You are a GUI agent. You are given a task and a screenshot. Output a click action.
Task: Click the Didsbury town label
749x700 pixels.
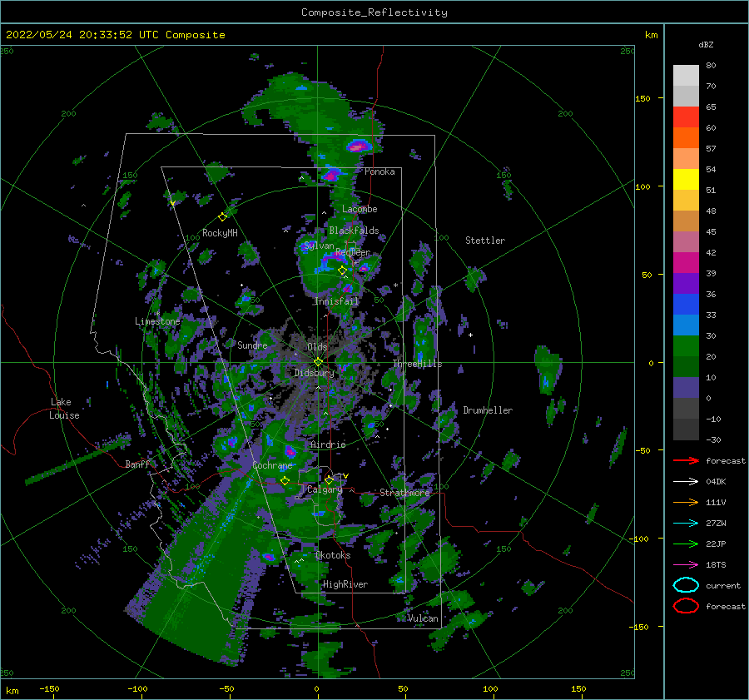pos(315,372)
